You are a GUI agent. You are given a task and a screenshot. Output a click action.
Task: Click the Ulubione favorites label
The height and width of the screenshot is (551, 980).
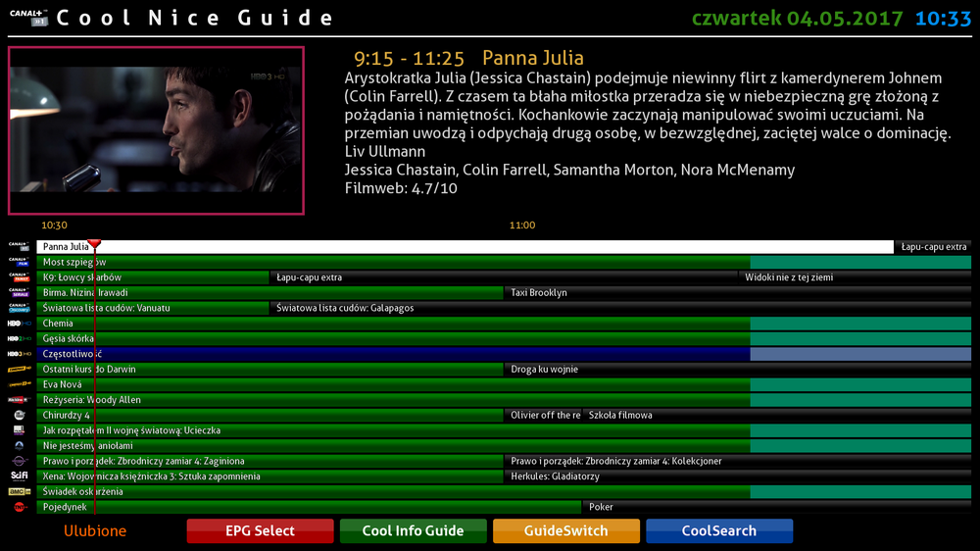pyautogui.click(x=95, y=530)
